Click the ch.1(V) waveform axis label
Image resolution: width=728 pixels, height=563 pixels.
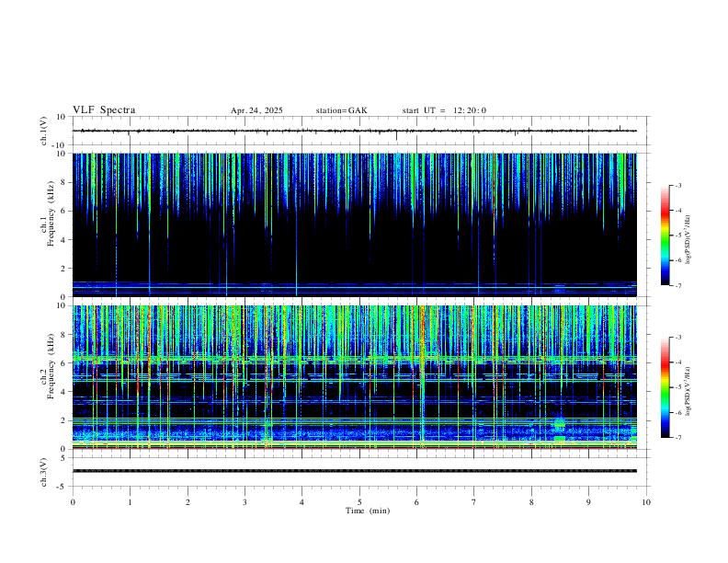coord(44,131)
